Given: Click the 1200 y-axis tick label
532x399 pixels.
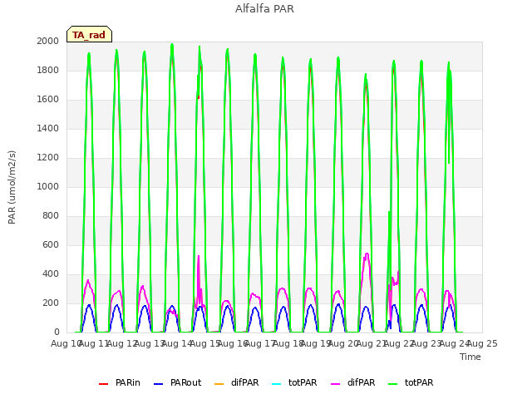Looking at the screenshot, I should 48,157.
